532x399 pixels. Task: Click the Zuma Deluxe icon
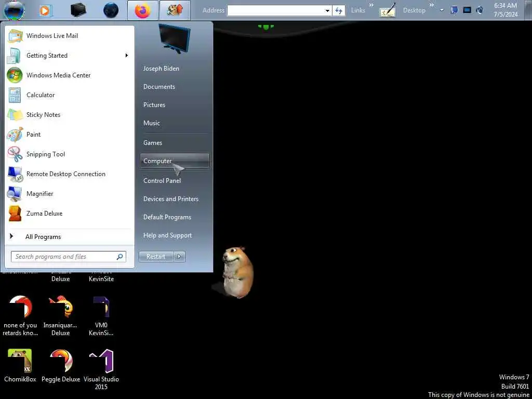click(x=15, y=214)
